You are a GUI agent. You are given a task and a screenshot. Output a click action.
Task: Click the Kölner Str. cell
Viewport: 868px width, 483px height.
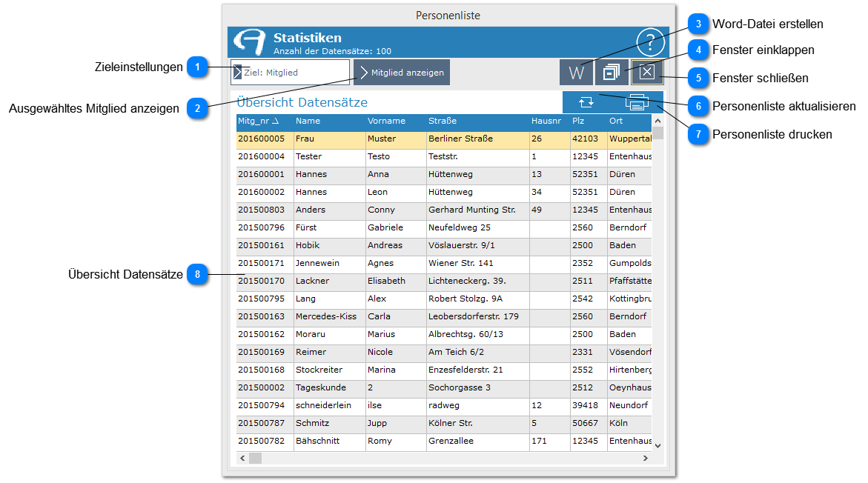[477, 423]
